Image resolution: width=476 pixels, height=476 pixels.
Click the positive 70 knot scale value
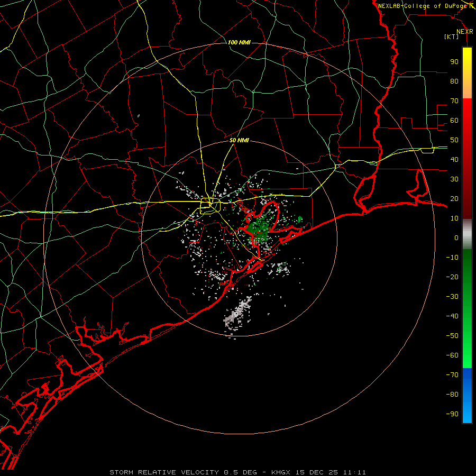coord(454,101)
